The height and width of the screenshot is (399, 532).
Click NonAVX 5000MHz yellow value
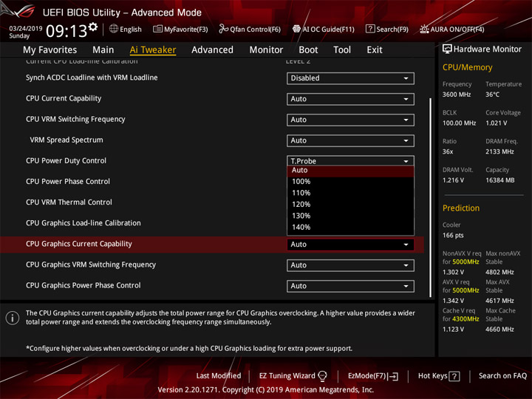pos(465,262)
